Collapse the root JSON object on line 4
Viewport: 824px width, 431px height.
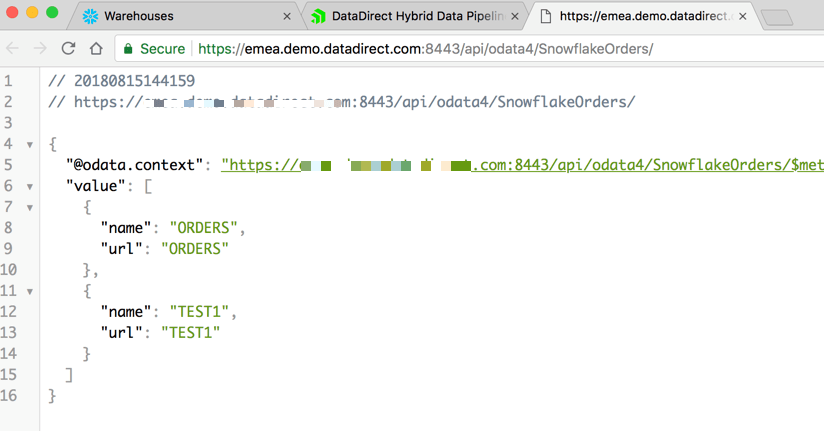(x=30, y=145)
